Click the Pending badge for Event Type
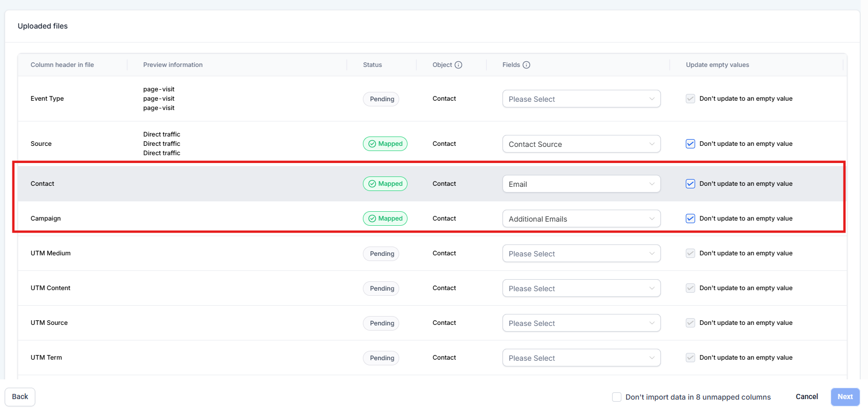The width and height of the screenshot is (868, 410). coord(381,99)
